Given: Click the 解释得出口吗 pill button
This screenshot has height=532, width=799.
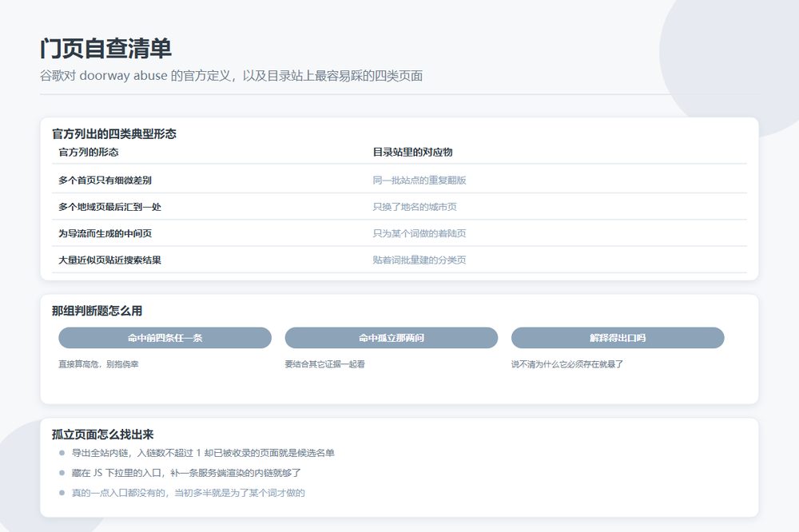Looking at the screenshot, I should (x=618, y=338).
